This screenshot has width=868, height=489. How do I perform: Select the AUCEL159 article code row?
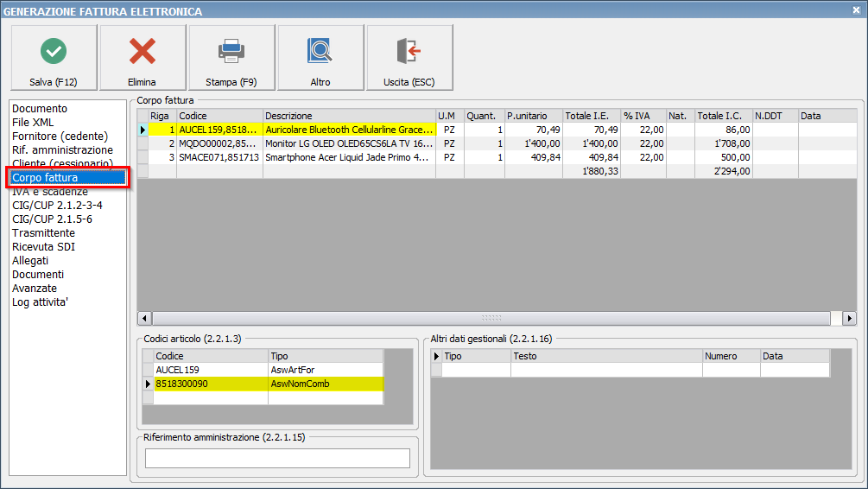point(210,370)
